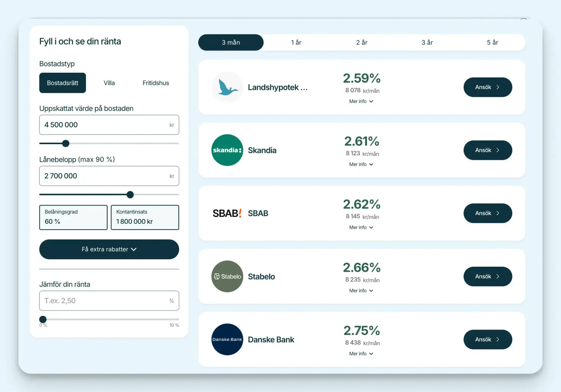
Task: Apply for the Landshypotek loan with Ansök
Action: (x=488, y=87)
